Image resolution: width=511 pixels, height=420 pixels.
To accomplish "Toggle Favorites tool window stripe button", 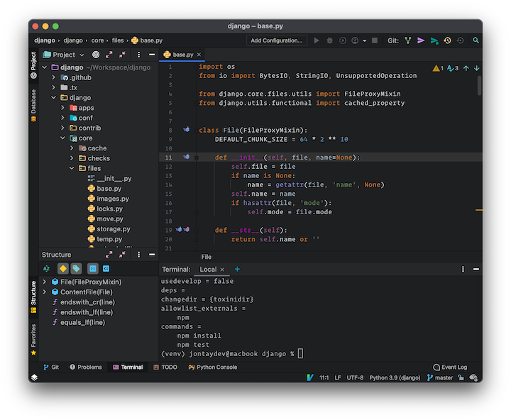I will 33,340.
